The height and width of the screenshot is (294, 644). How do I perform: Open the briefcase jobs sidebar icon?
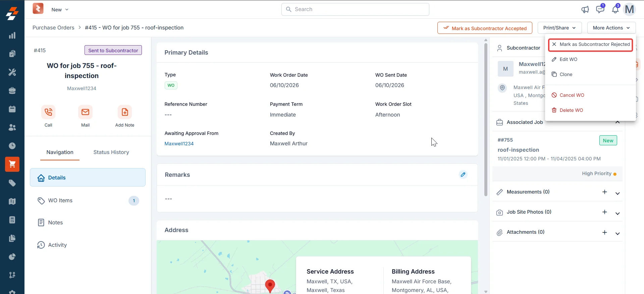(12, 90)
